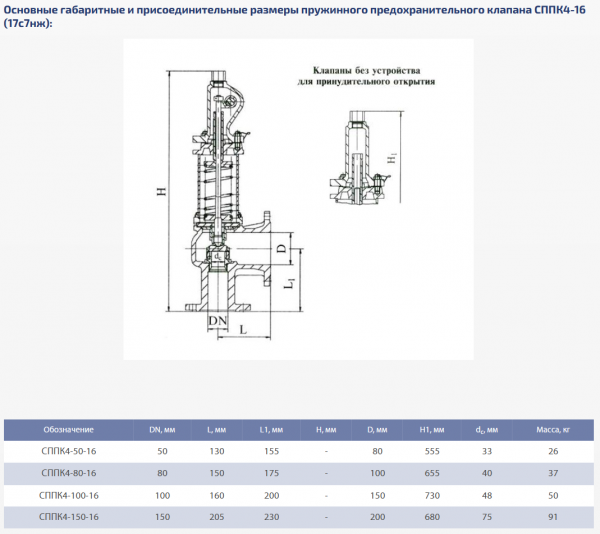Click the H dimension label on main drawing
The image size is (600, 534).
point(160,193)
